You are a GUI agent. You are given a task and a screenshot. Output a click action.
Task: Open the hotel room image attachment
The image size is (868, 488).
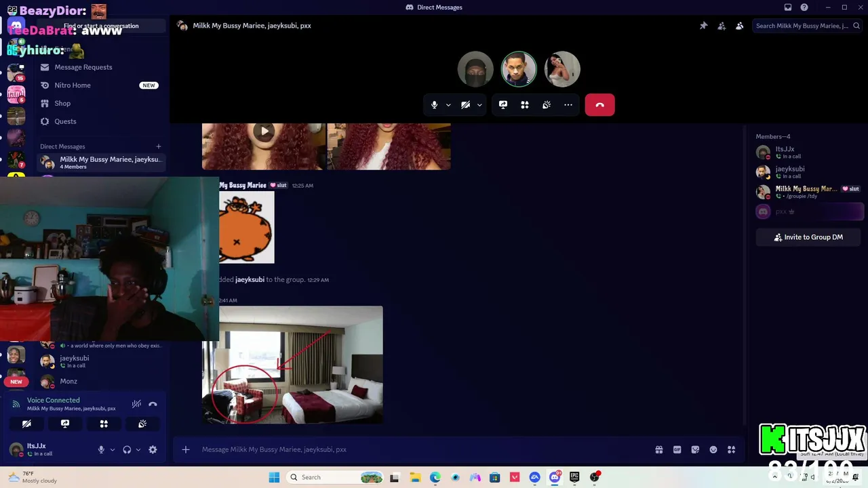point(292,365)
